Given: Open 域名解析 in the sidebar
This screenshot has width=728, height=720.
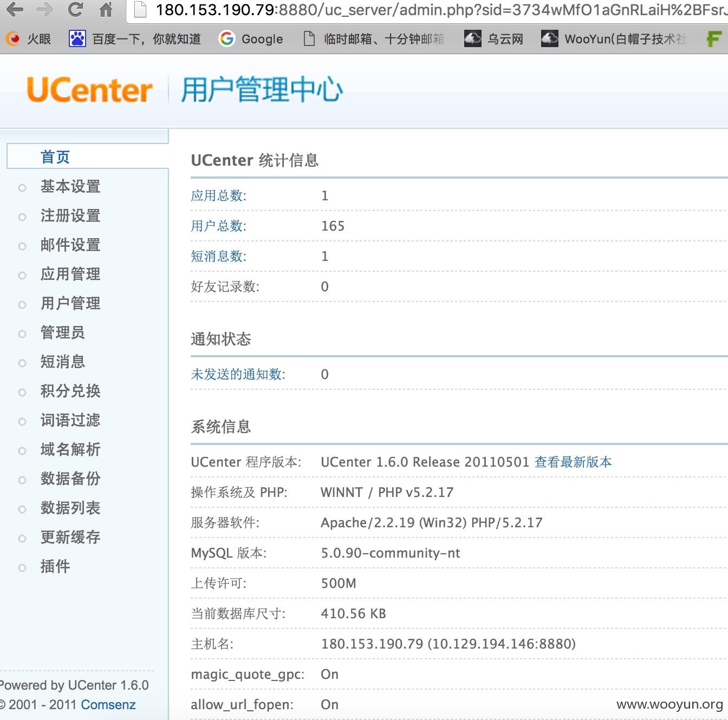Looking at the screenshot, I should 70,449.
